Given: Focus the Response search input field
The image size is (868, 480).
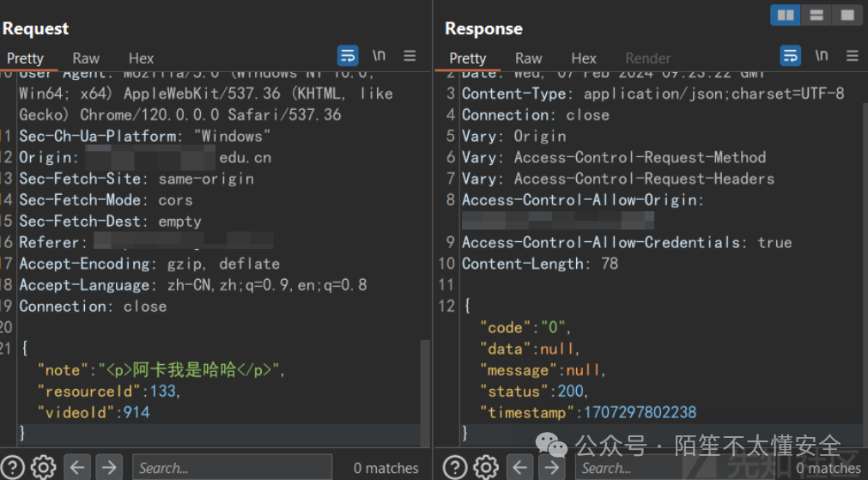Looking at the screenshot, I should tap(675, 468).
